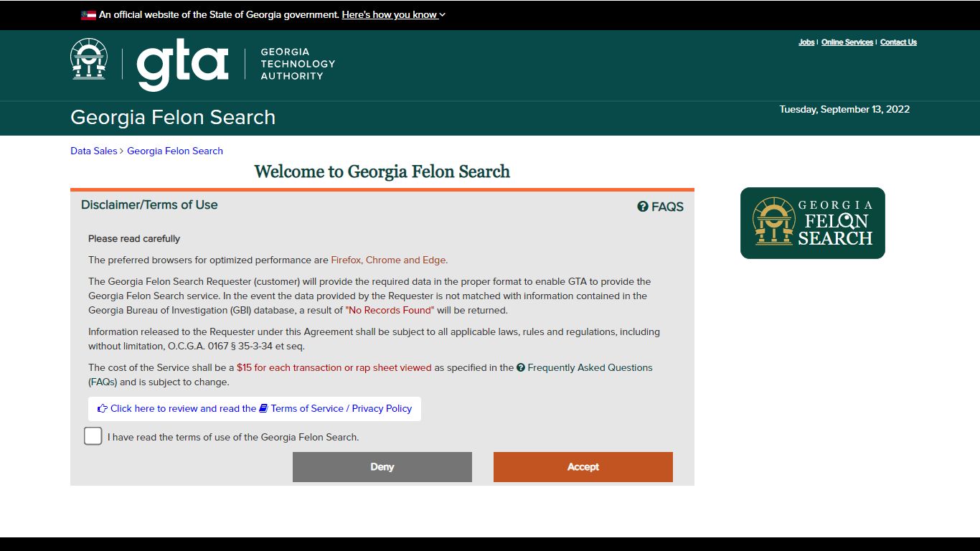Screen dimensions: 980x551
Task: Open the Jobs link
Action: tap(806, 42)
